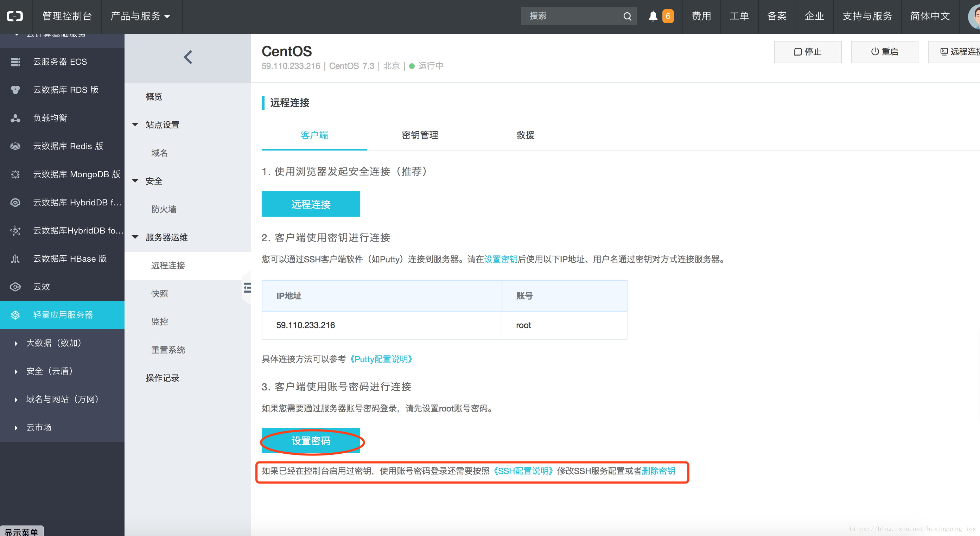This screenshot has width=980, height=536.
Task: Click the 负载均衡 sidebar icon
Action: click(15, 118)
